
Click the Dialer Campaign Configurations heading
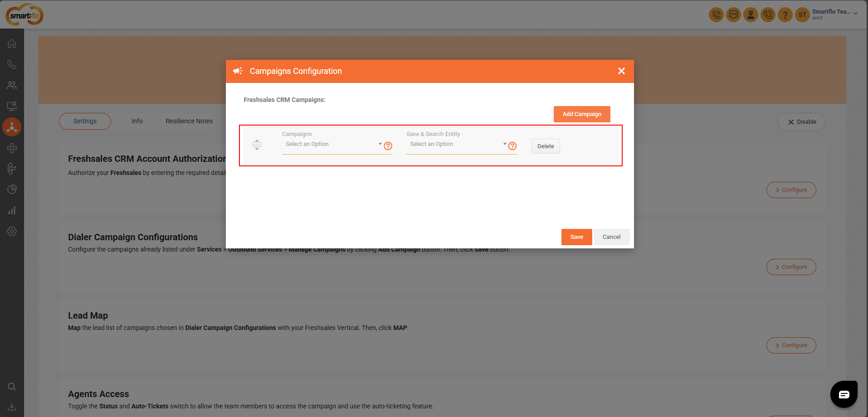[x=133, y=237]
